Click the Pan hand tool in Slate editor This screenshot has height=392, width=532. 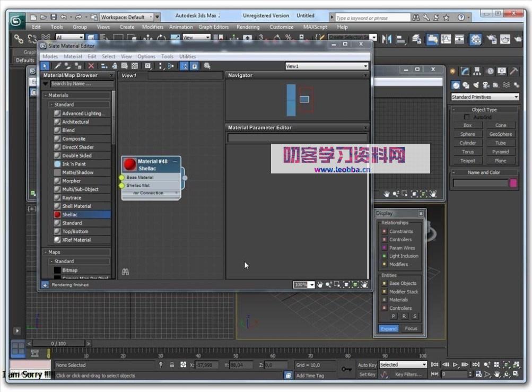coord(320,285)
